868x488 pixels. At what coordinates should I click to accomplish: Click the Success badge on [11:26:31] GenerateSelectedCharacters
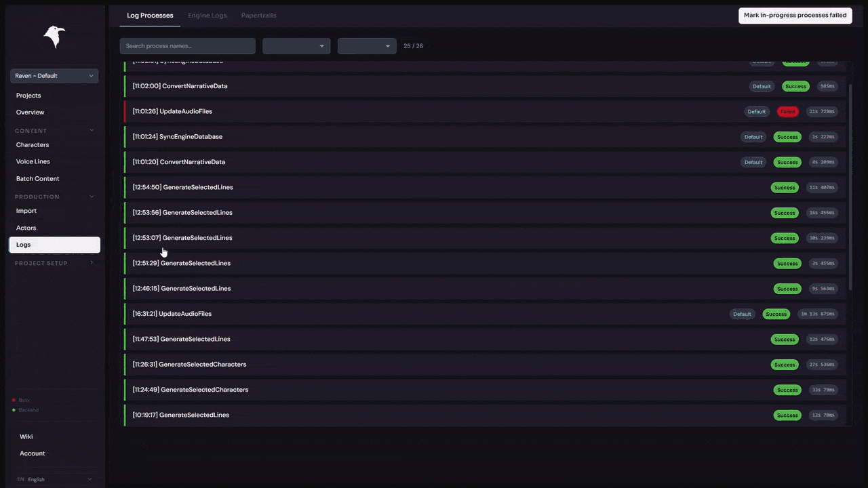[x=785, y=365]
